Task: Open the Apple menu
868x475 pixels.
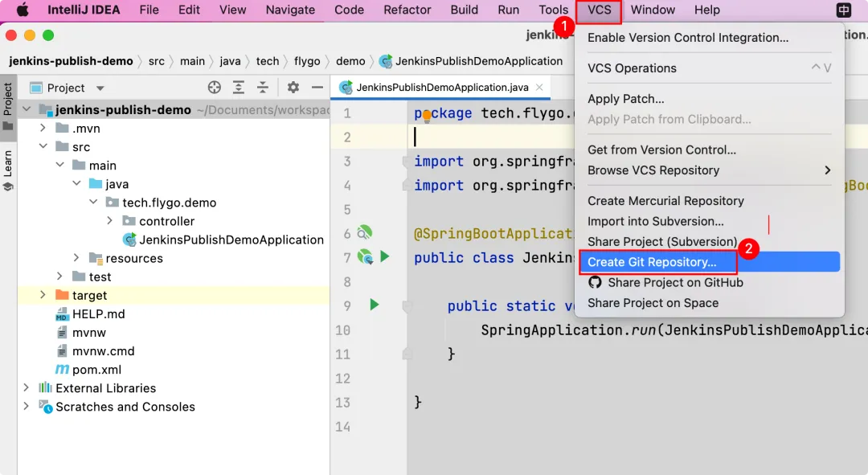Action: point(23,10)
